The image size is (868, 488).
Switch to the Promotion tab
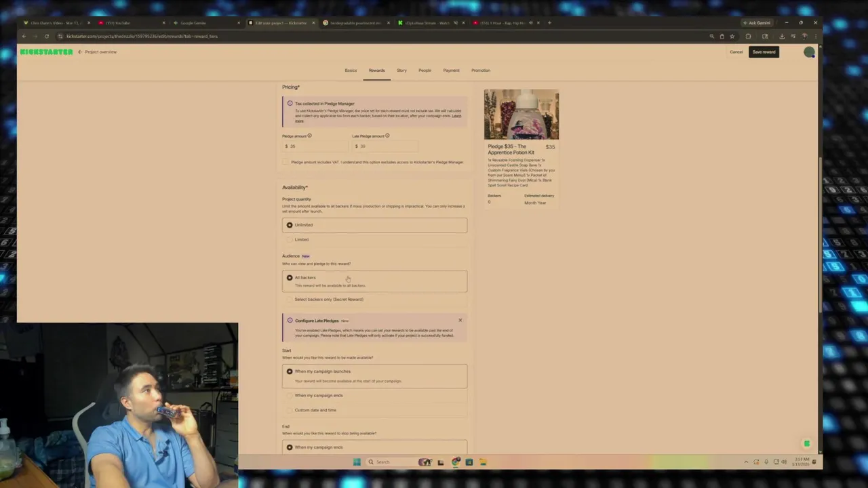coord(480,70)
